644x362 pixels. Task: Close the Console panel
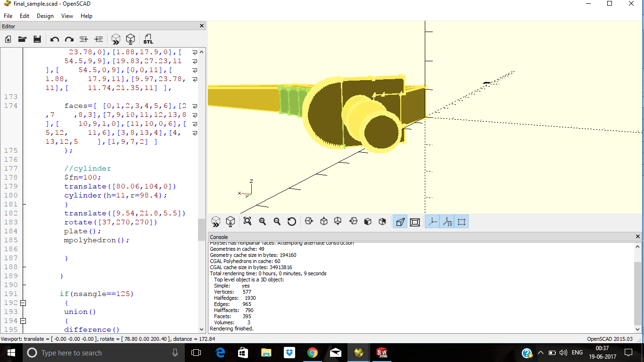pyautogui.click(x=638, y=237)
